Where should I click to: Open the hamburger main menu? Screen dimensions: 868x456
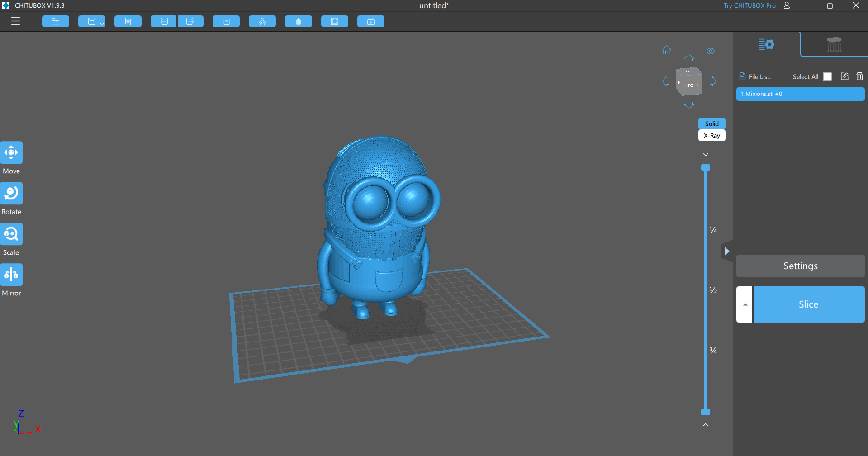16,21
